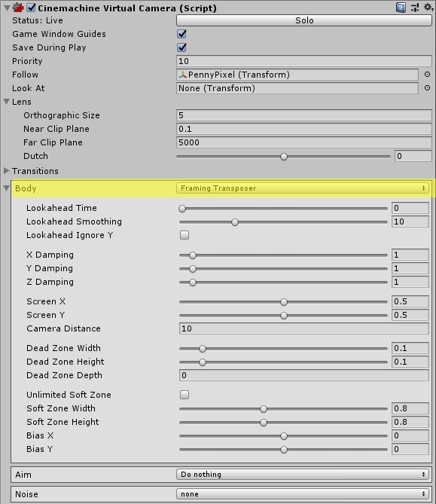436x504 pixels.
Task: Uncheck Game Window Guides
Action: pyautogui.click(x=181, y=34)
